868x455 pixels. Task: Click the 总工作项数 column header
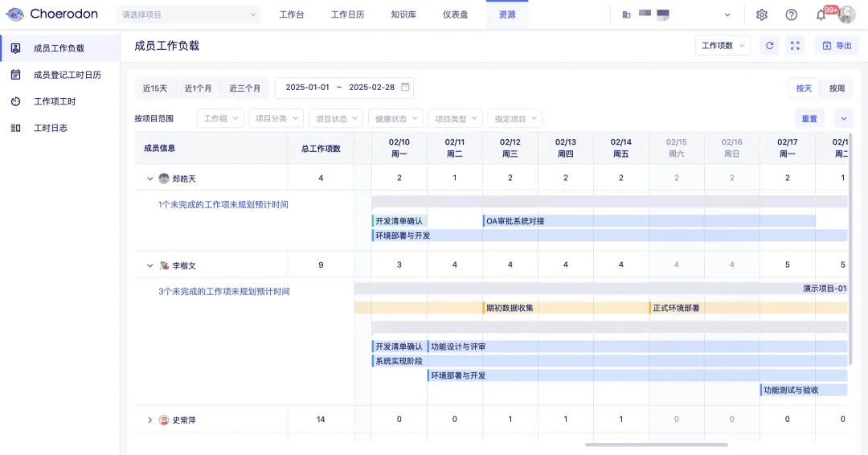click(x=321, y=149)
